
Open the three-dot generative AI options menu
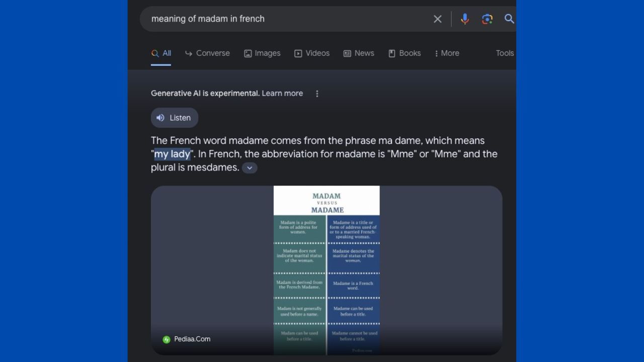pyautogui.click(x=317, y=94)
